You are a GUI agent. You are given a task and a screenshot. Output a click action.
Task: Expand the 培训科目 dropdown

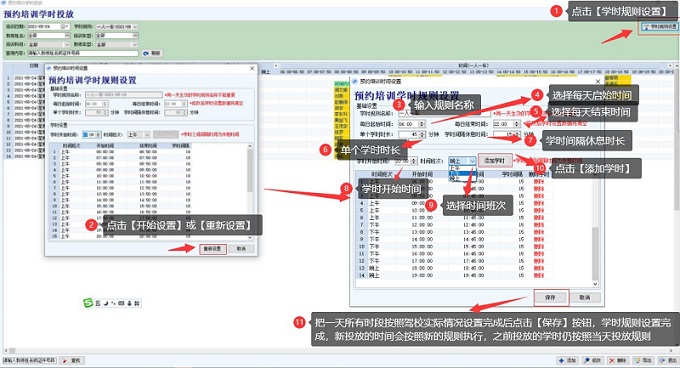[x=66, y=44]
